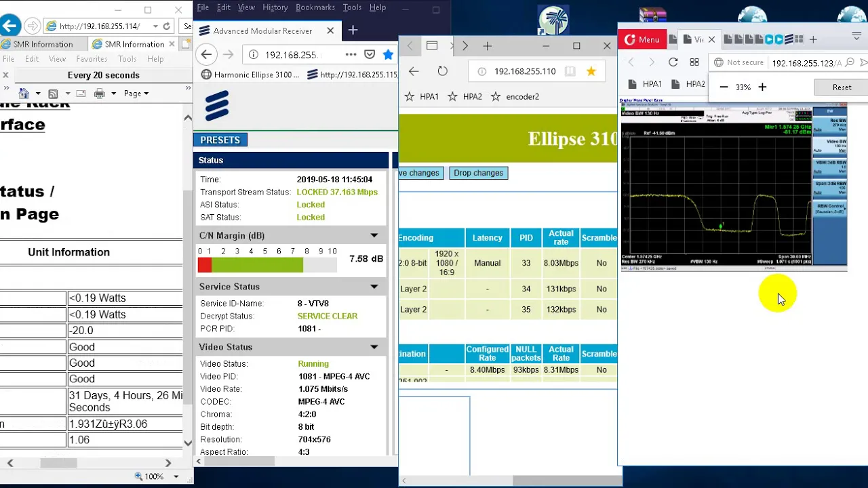The width and height of the screenshot is (868, 488).
Task: Go back in the Internet Explorer window
Action: pyautogui.click(x=9, y=26)
